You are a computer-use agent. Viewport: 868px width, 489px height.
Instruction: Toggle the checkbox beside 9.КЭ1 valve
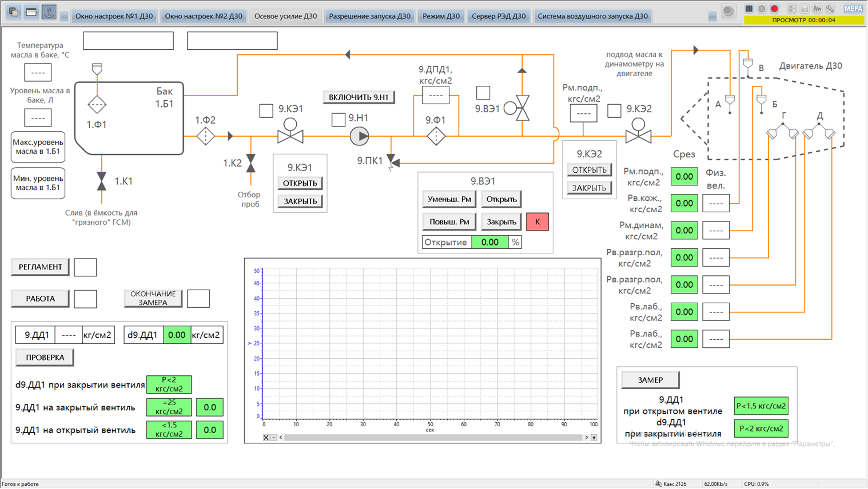(266, 110)
